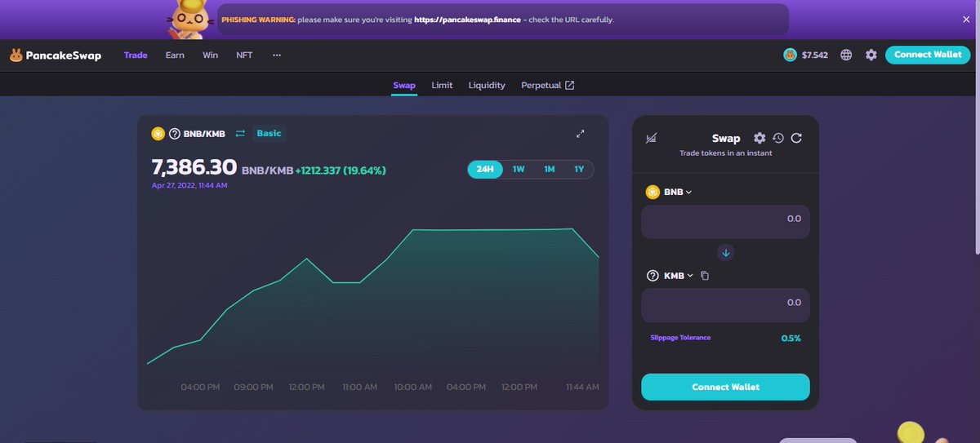The height and width of the screenshot is (443, 980).
Task: Click the PancakeSwap logo
Action: point(56,55)
